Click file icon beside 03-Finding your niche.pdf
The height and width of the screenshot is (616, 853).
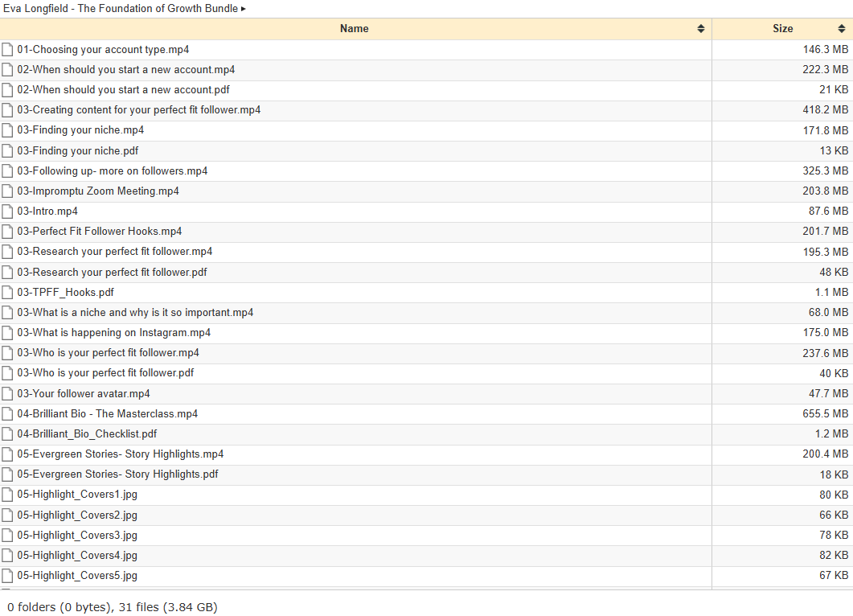click(7, 150)
